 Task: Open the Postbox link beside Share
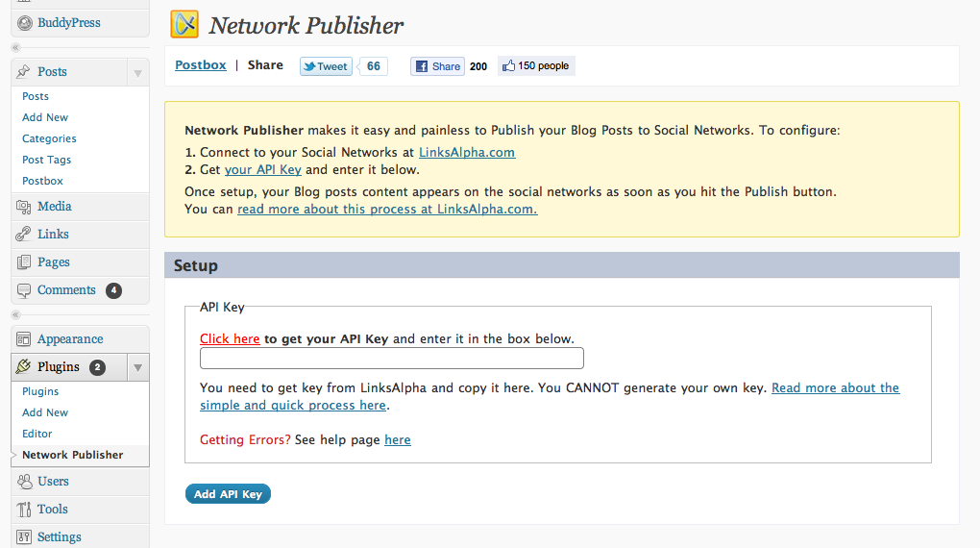click(x=201, y=65)
